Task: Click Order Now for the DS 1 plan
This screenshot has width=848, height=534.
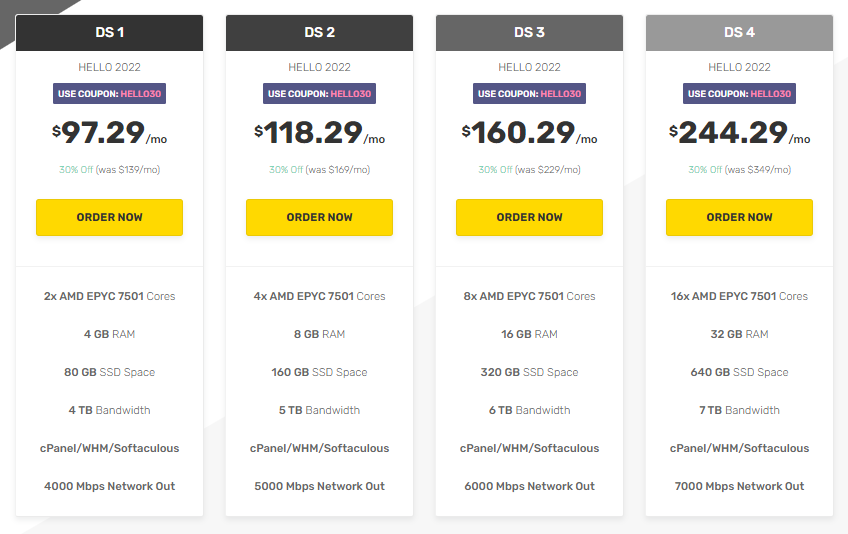Action: click(x=109, y=217)
